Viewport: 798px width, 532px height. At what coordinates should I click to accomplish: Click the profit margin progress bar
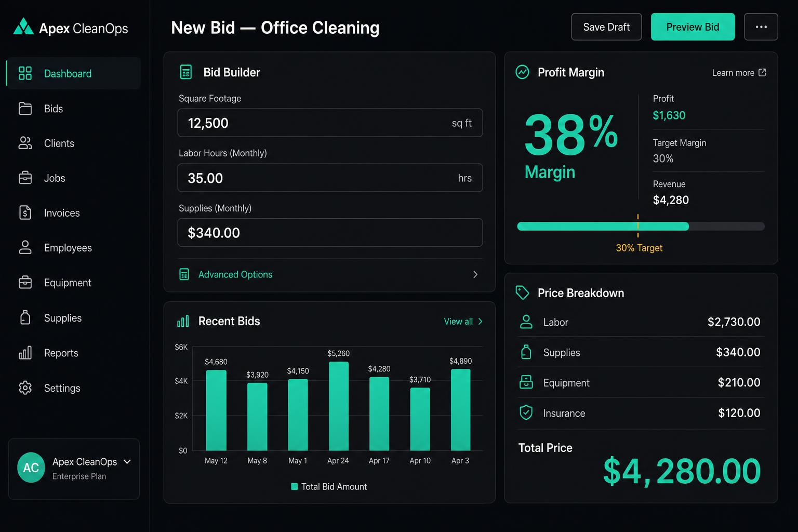tap(641, 226)
